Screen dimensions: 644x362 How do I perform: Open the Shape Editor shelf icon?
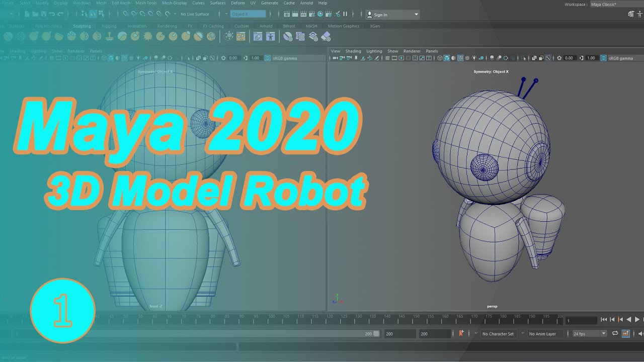coord(258,36)
